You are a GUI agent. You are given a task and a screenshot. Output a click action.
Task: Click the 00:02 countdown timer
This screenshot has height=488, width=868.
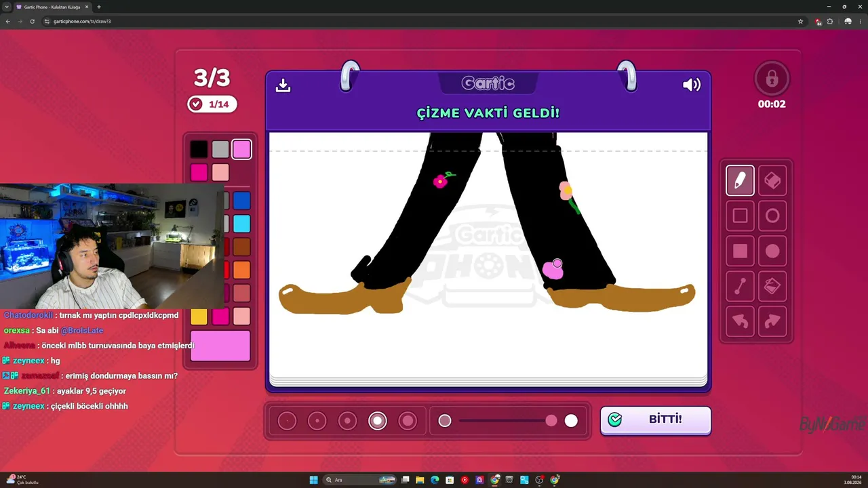click(772, 104)
